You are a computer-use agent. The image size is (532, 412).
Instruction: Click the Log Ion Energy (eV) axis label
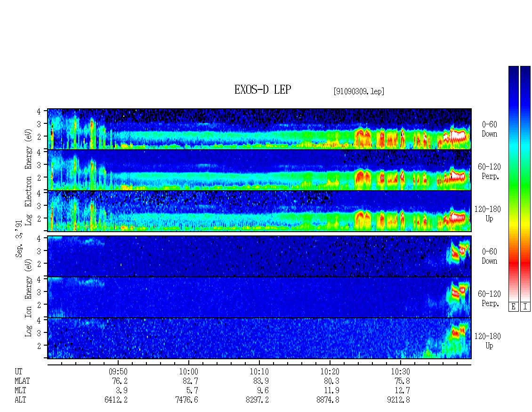click(29, 298)
